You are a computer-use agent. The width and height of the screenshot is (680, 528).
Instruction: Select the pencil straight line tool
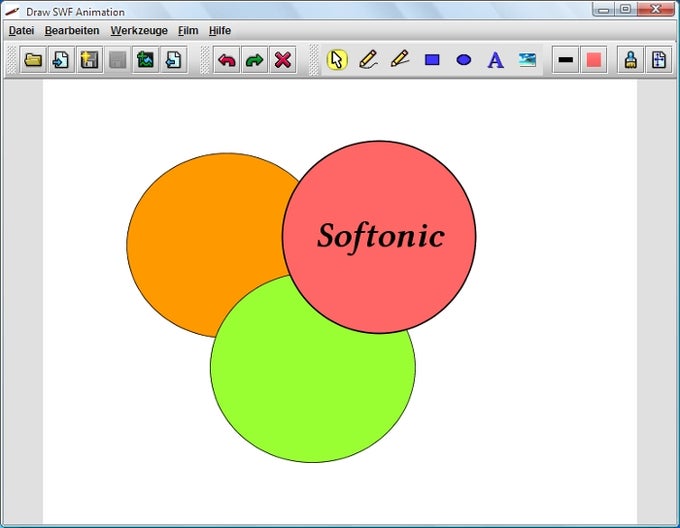[x=400, y=60]
